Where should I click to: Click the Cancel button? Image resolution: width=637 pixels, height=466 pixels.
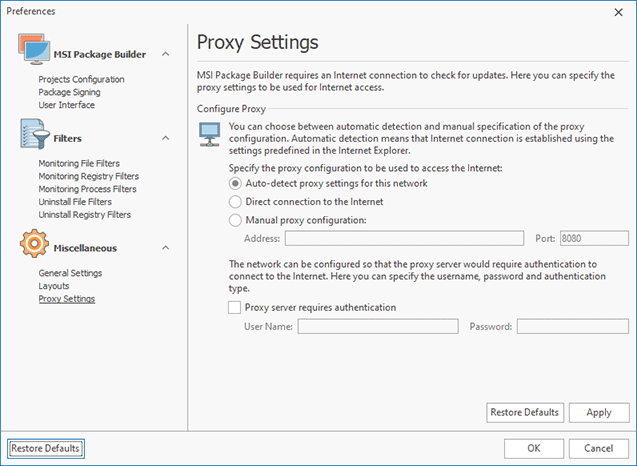click(599, 449)
